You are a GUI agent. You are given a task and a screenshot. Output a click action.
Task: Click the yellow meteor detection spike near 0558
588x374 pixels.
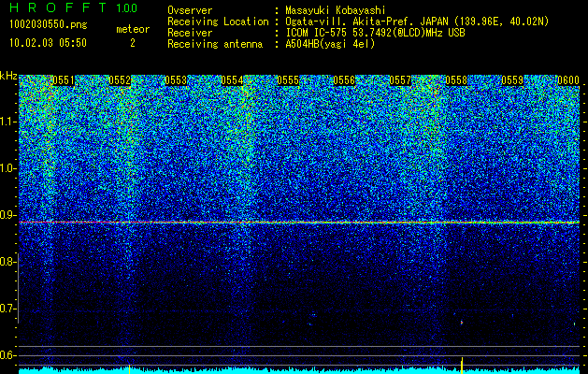(x=462, y=366)
